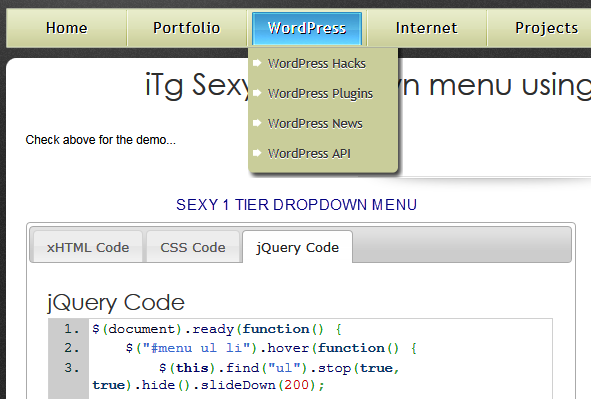The height and width of the screenshot is (399, 591).
Task: Open the Portfolio menu item
Action: click(x=187, y=28)
